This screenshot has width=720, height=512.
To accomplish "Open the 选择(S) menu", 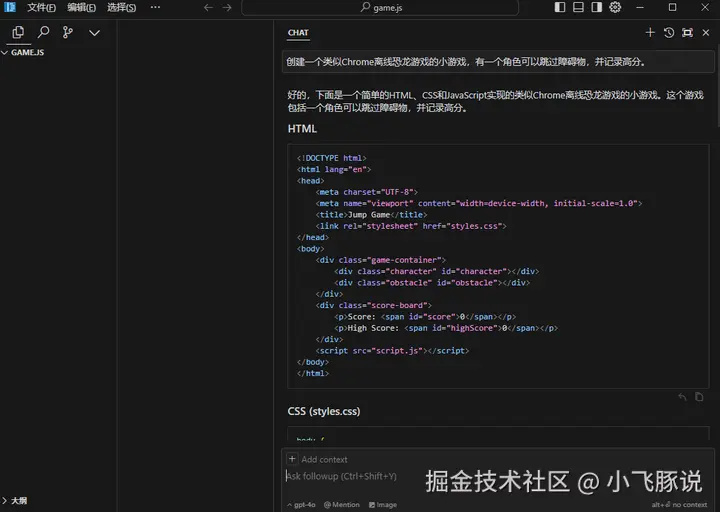I will (x=121, y=7).
